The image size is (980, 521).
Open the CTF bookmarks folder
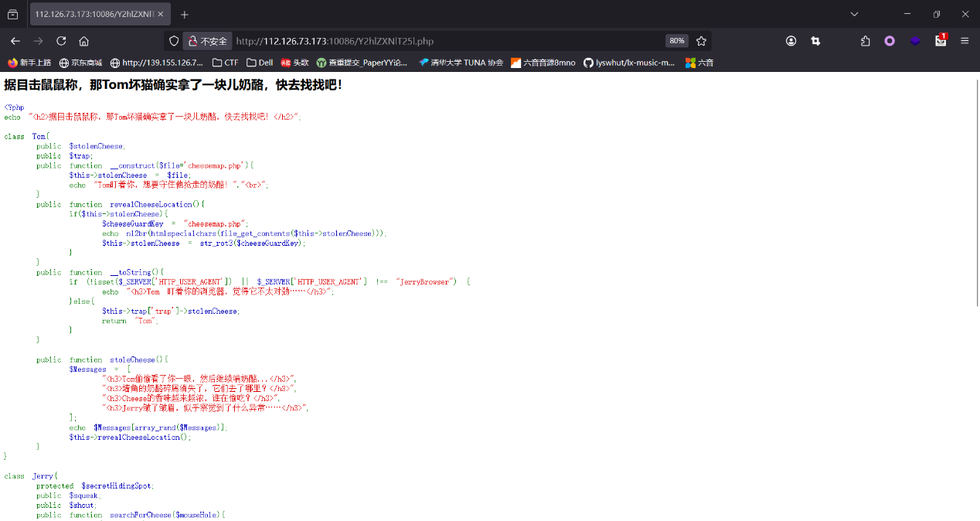click(x=225, y=63)
